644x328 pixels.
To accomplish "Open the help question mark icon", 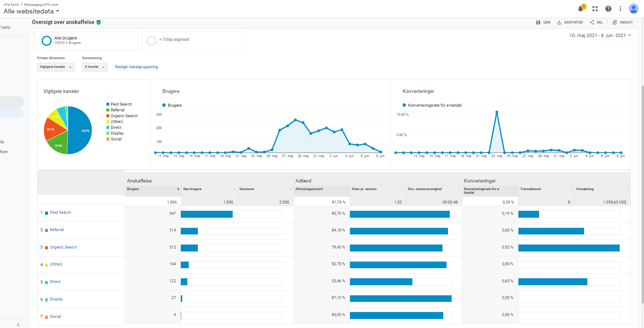I will [x=608, y=9].
